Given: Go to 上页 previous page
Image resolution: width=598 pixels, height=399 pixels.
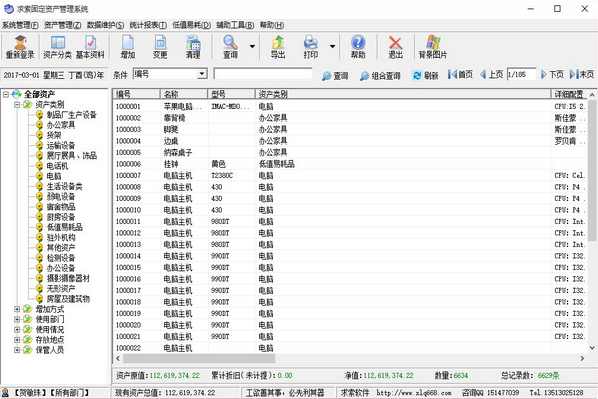Looking at the screenshot, I should (491, 74).
